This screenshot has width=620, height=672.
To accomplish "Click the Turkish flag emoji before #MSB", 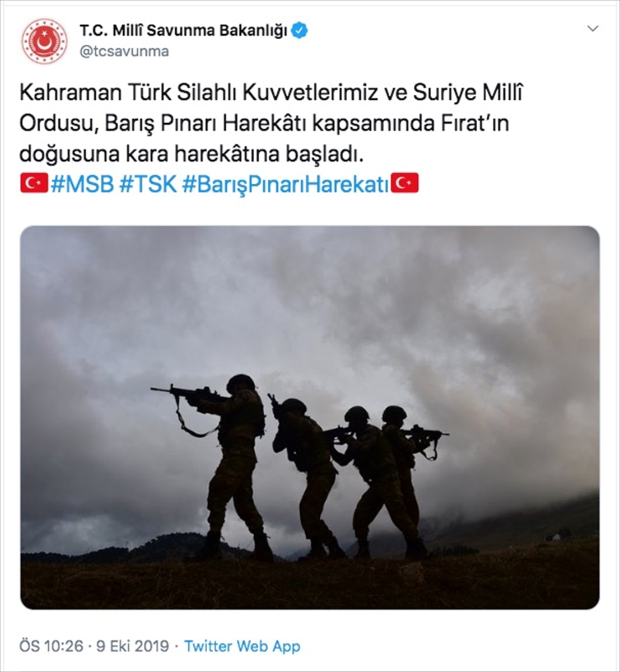I will 34,184.
